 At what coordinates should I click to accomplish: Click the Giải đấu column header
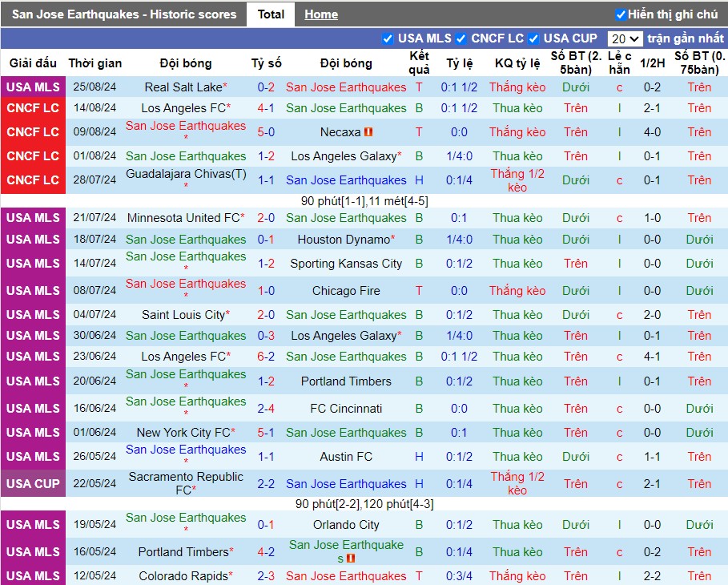point(33,63)
